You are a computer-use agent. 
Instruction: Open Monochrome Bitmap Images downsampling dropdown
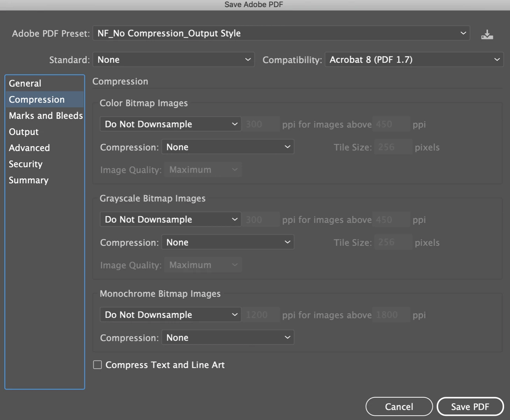[x=170, y=315]
